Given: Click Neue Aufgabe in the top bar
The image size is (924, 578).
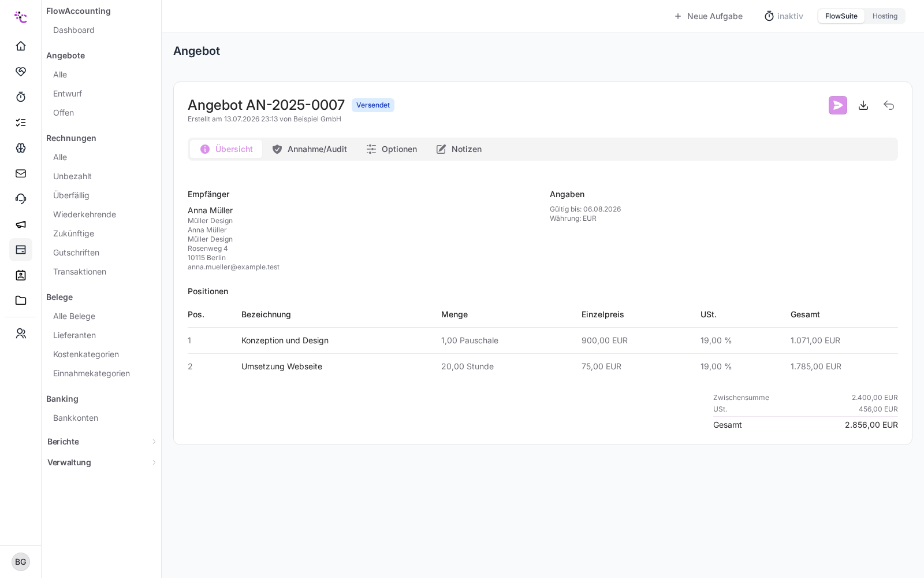Looking at the screenshot, I should 709,16.
